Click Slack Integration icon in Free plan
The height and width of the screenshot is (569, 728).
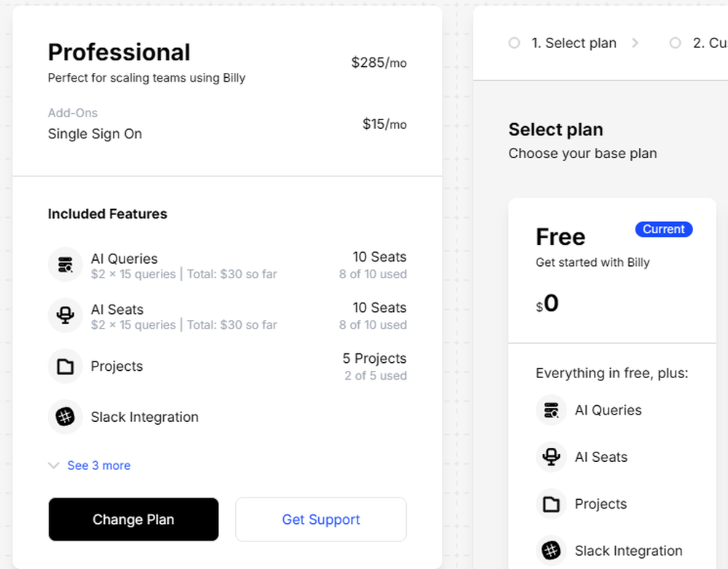click(551, 551)
